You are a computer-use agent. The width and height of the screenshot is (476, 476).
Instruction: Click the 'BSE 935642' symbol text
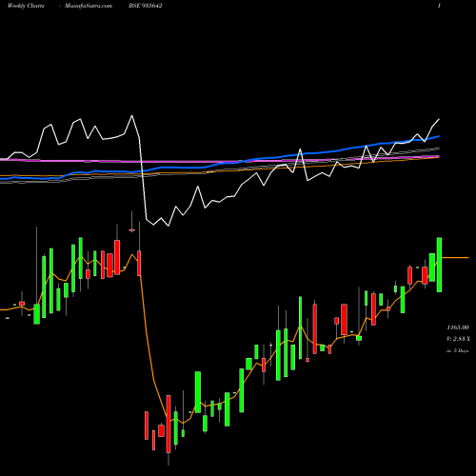tap(146, 6)
